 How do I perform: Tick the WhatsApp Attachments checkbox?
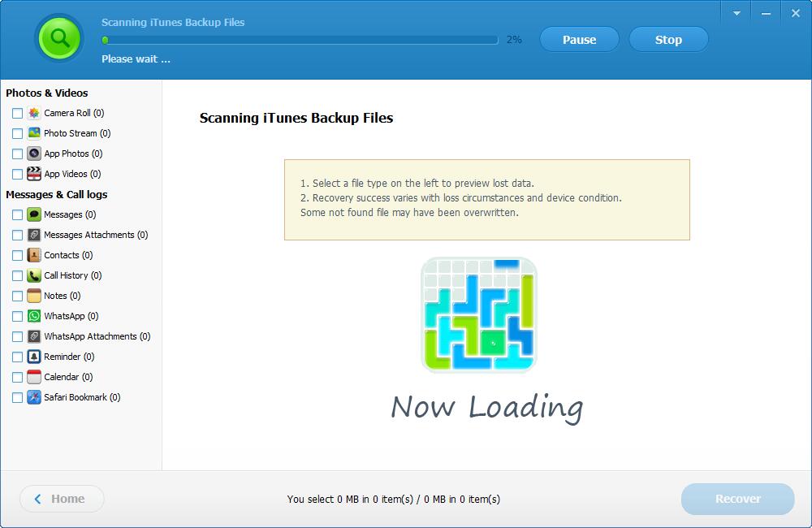(x=18, y=337)
